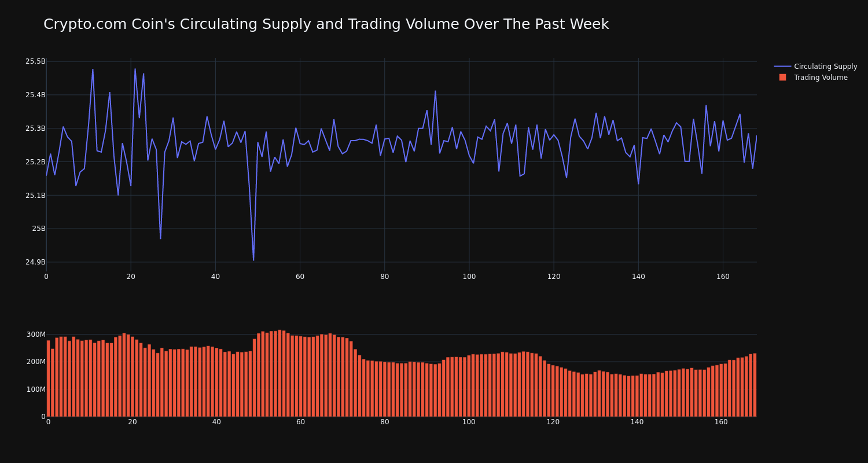Click the red Trading Volume legend square
This screenshot has width=868, height=463.
782,78
